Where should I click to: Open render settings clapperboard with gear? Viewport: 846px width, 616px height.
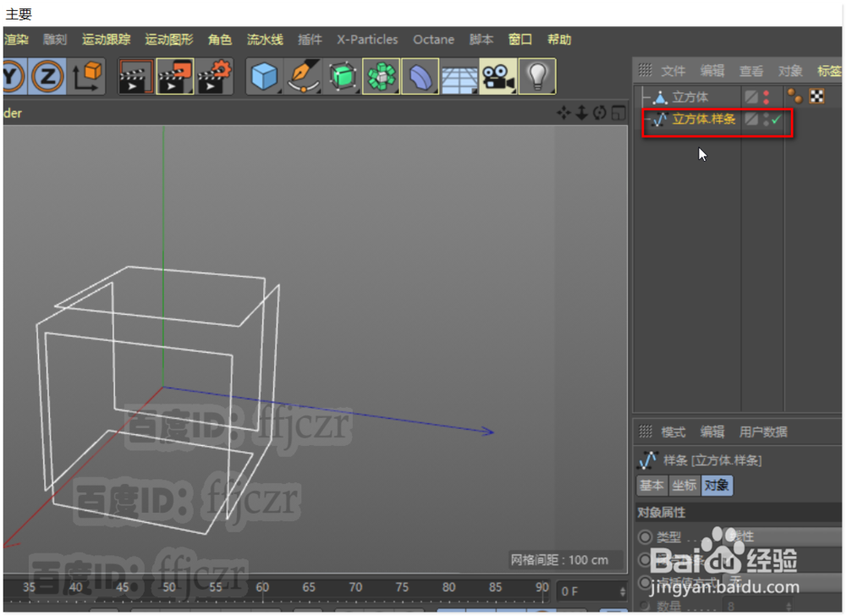tap(214, 77)
